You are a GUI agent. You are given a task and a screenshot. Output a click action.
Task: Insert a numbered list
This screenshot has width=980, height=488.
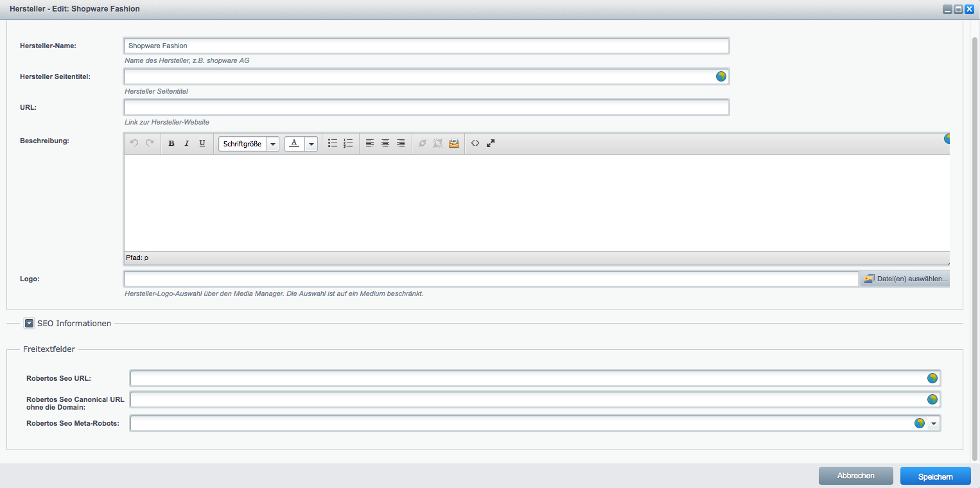(348, 143)
